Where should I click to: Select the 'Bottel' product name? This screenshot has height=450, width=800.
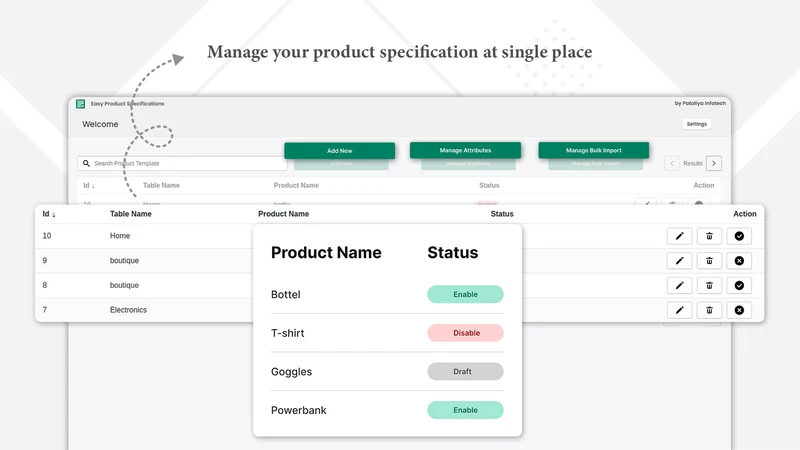tap(286, 294)
